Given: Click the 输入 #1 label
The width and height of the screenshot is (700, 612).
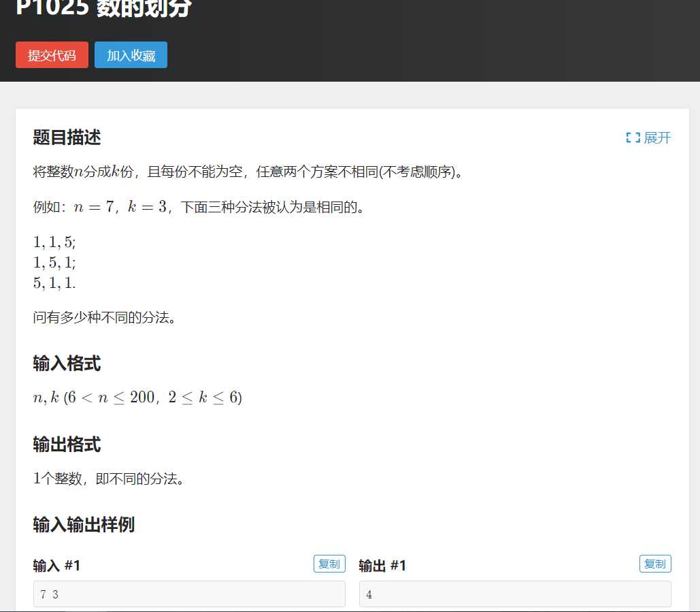Looking at the screenshot, I should coord(56,566).
